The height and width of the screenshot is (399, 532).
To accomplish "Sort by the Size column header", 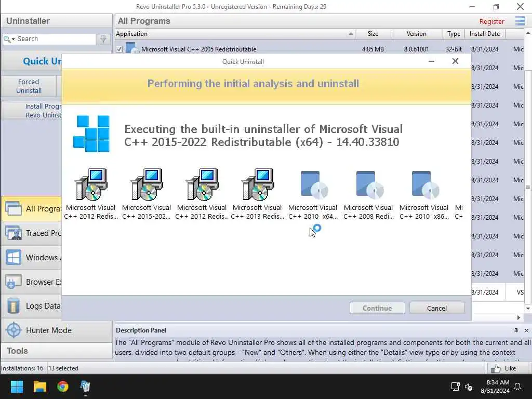I will point(373,34).
